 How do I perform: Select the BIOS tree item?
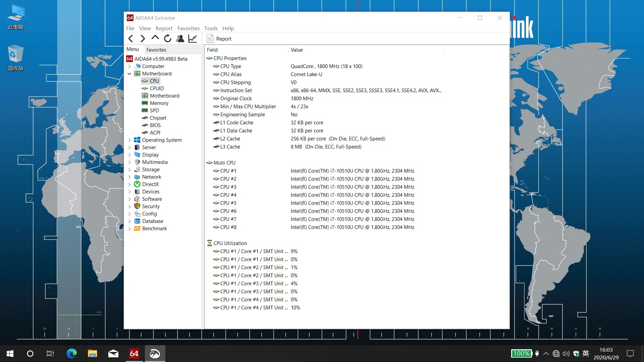155,125
